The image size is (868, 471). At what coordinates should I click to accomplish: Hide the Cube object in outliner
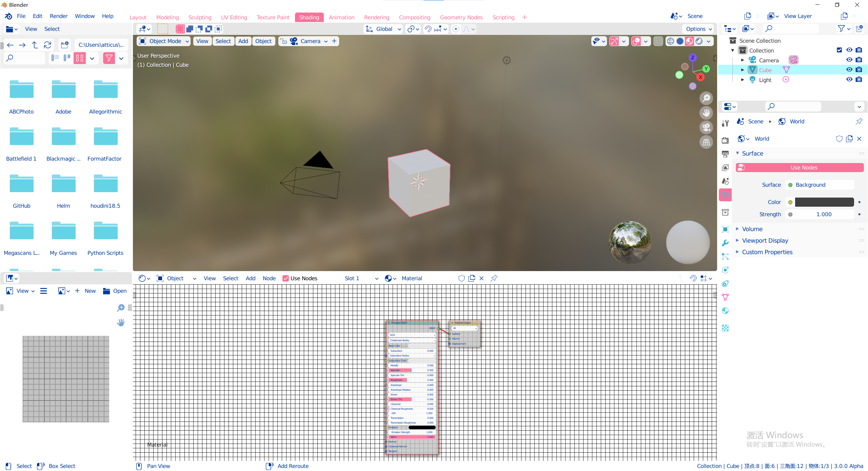(849, 70)
